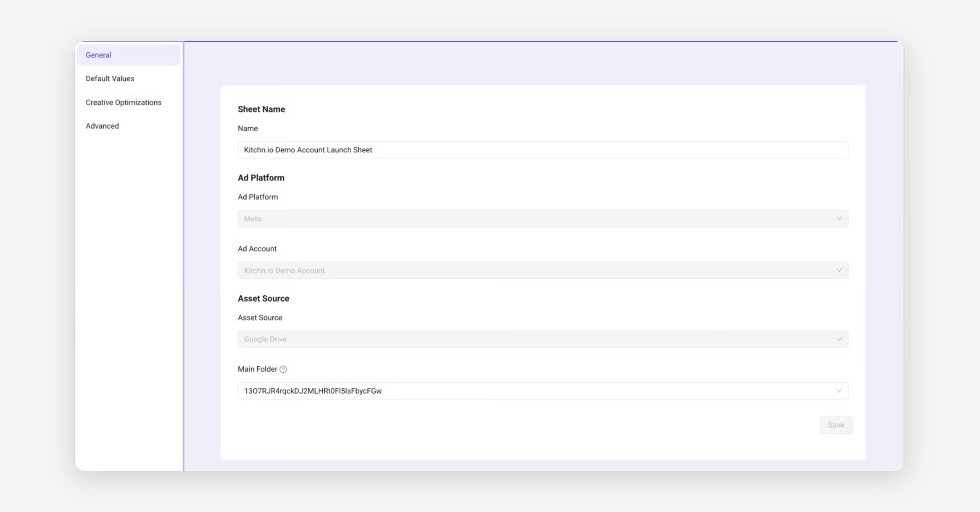980x512 pixels.
Task: Click the Main Folder field label
Action: tap(257, 369)
